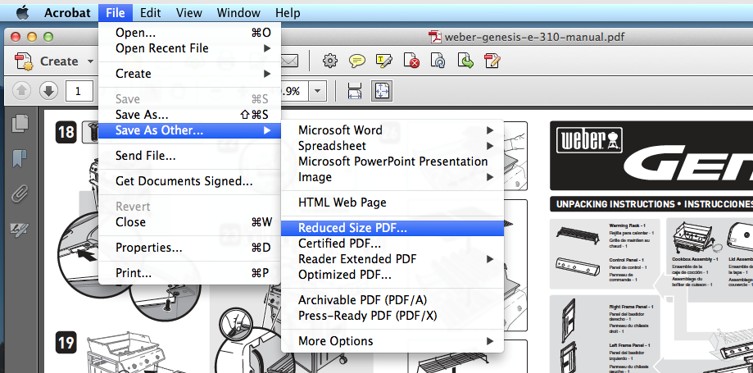
Task: Go to previous page with up arrow
Action: 22,90
